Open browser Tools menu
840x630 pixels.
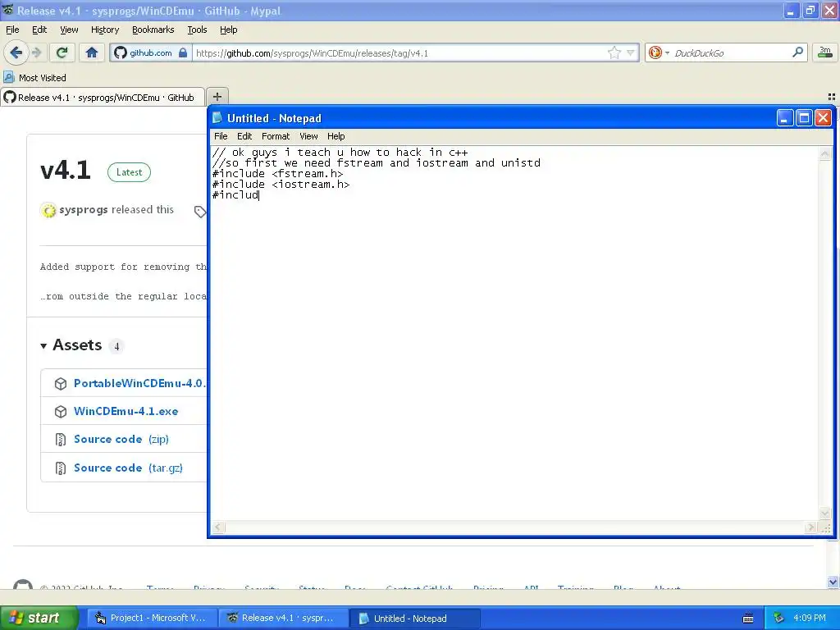click(197, 30)
